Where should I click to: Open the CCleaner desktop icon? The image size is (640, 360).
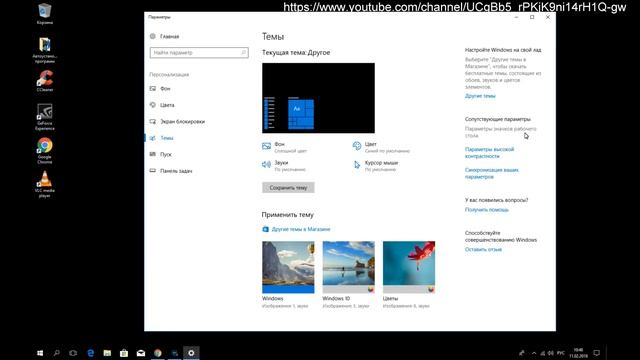point(44,81)
